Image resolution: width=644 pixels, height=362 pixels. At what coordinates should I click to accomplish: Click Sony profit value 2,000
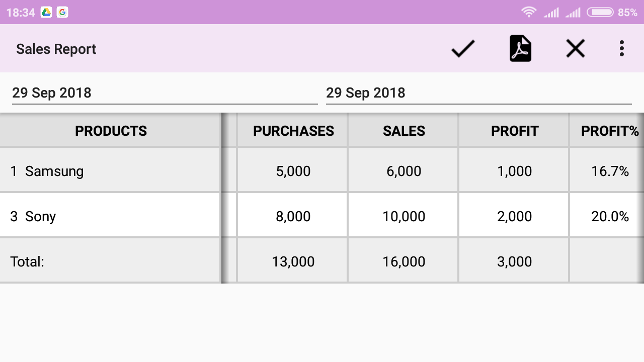click(515, 216)
